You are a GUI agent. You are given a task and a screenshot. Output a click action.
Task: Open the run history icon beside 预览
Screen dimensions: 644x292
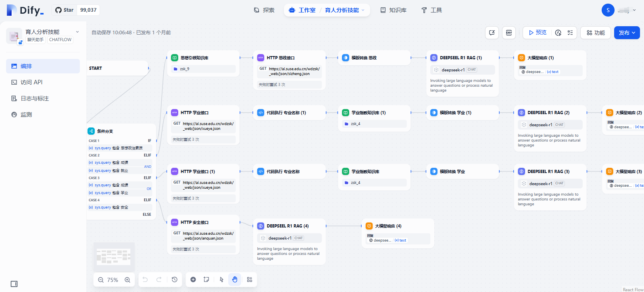[x=558, y=33]
